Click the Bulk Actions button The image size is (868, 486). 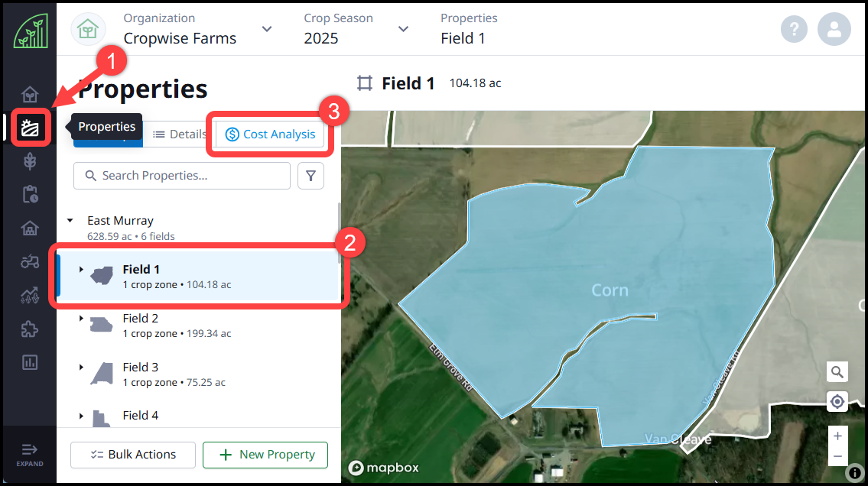pyautogui.click(x=133, y=455)
